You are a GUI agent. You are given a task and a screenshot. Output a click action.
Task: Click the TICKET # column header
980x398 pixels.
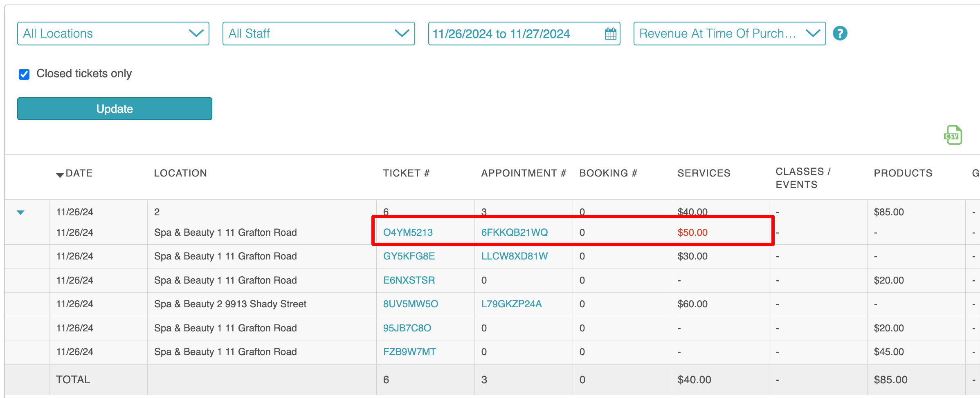pos(406,173)
